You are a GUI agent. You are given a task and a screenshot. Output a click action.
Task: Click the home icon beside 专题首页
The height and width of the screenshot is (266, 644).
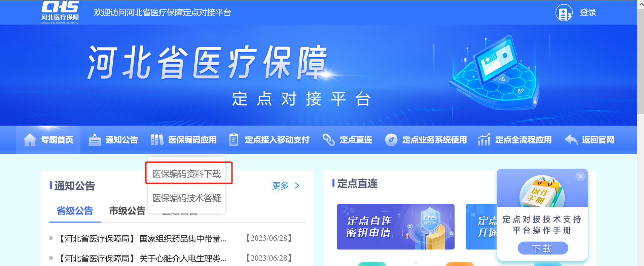30,140
